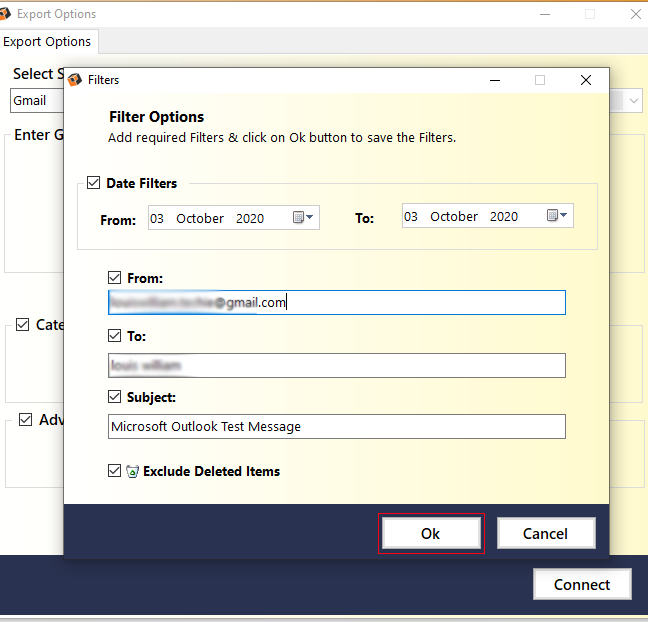Close the Filters dialog
Viewport: 648px width, 622px height.
point(586,80)
